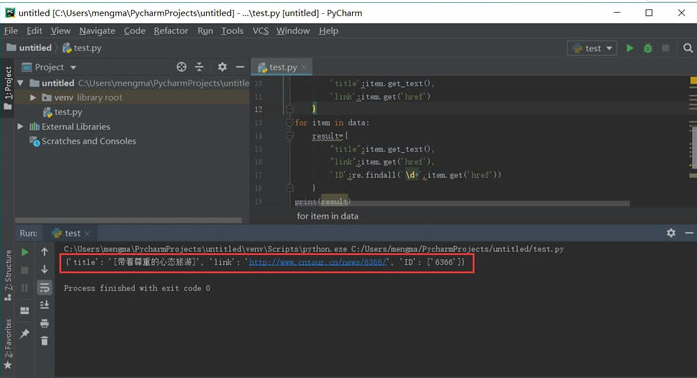The image size is (697, 378).
Task: Hide the Run tool window
Action: (689, 233)
